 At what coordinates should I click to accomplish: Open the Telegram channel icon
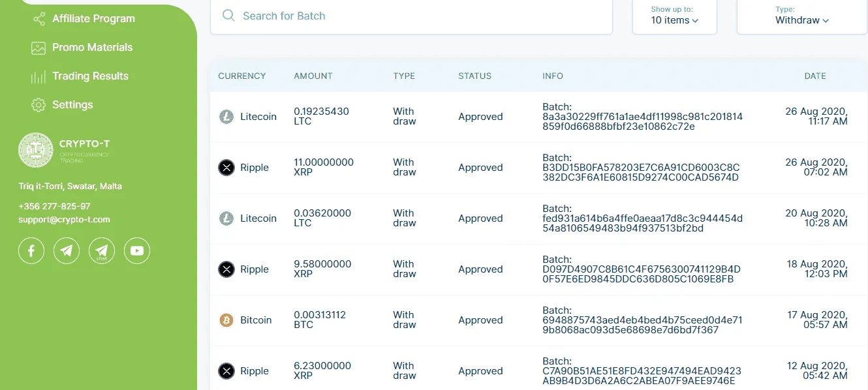67,250
